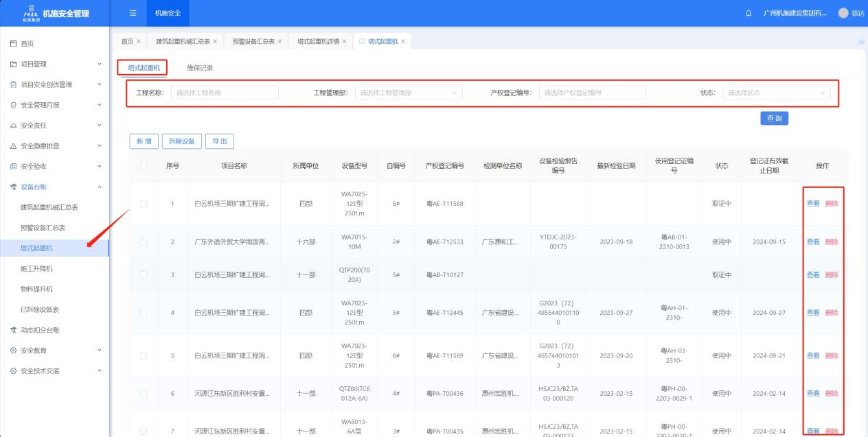The height and width of the screenshot is (437, 868).
Task: Check the checkbox for row 1
Action: (x=144, y=204)
